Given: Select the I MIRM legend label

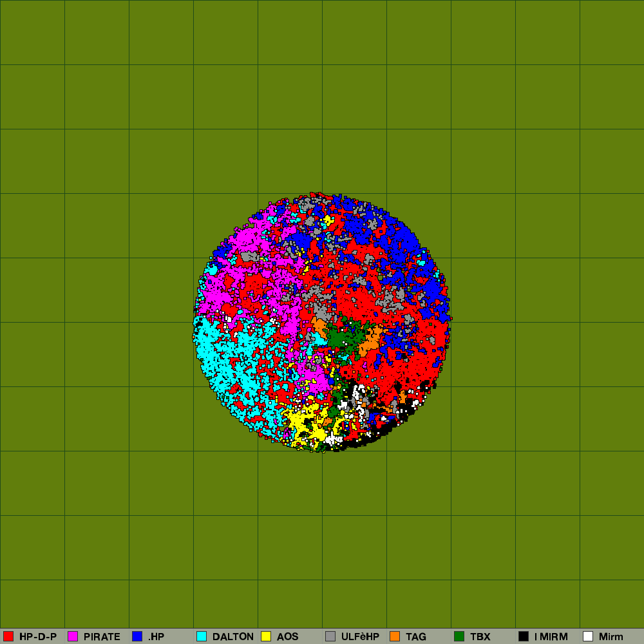Looking at the screenshot, I should (x=551, y=637).
